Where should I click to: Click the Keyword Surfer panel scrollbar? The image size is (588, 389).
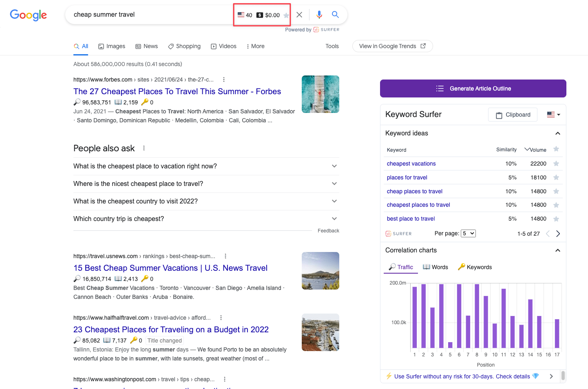(x=563, y=376)
